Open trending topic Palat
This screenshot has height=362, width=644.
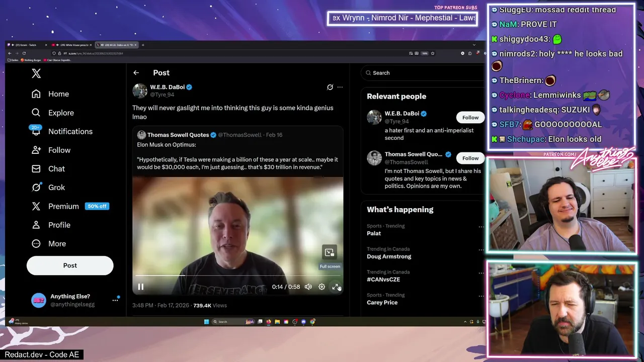coord(374,233)
